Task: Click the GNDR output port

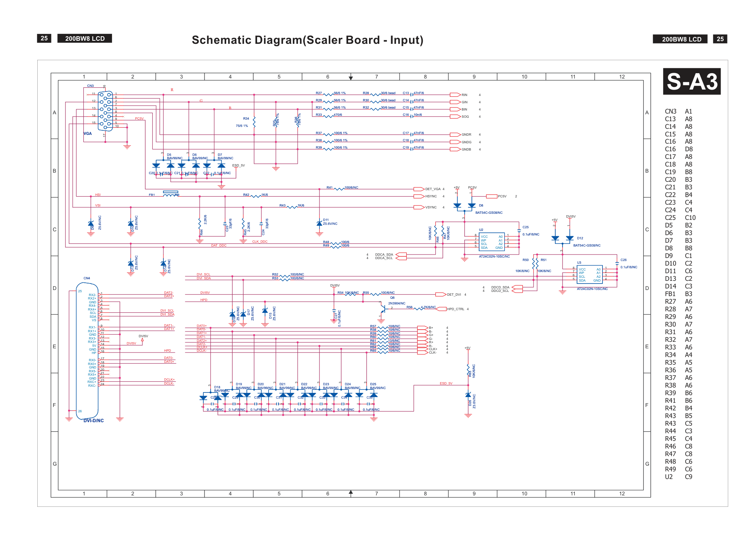Action: (456, 135)
